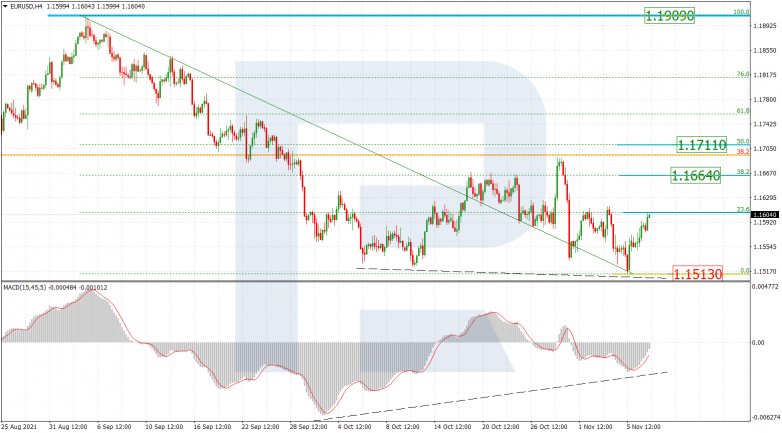Click the 1.15170 price axis value

[x=766, y=271]
